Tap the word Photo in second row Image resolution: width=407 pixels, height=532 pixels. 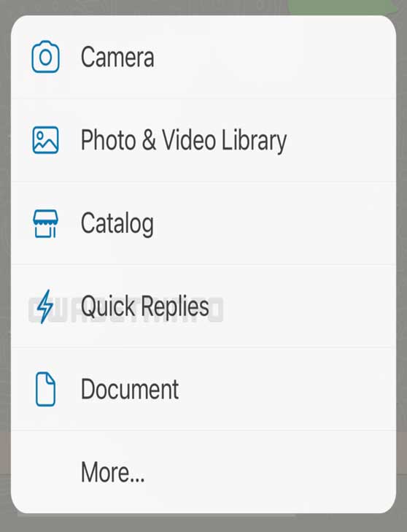(109, 140)
